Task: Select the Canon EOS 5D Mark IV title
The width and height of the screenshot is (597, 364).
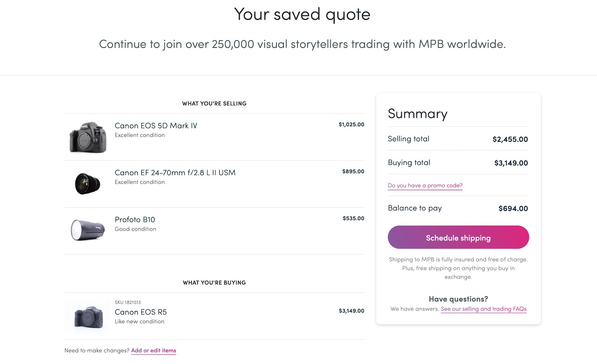Action: pos(156,126)
